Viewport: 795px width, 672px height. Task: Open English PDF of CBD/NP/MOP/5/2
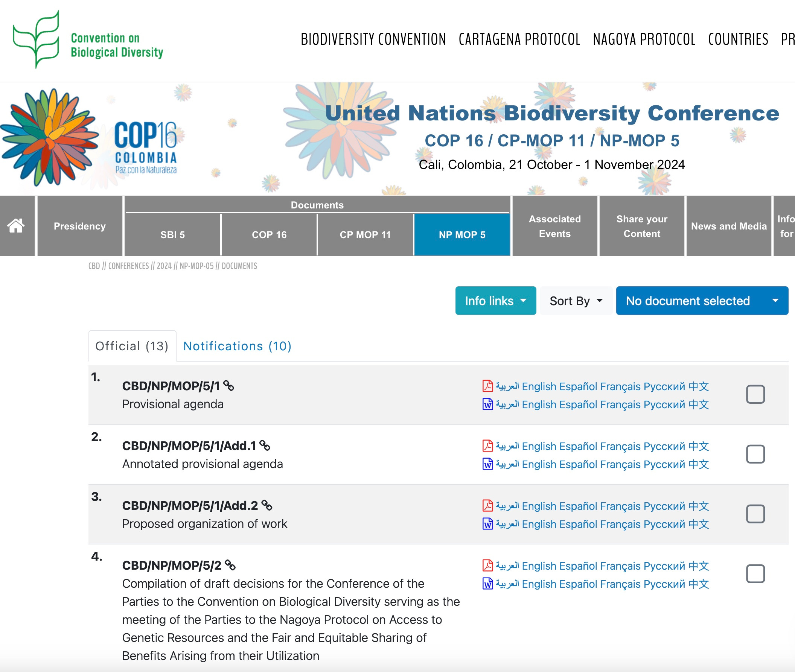click(539, 566)
